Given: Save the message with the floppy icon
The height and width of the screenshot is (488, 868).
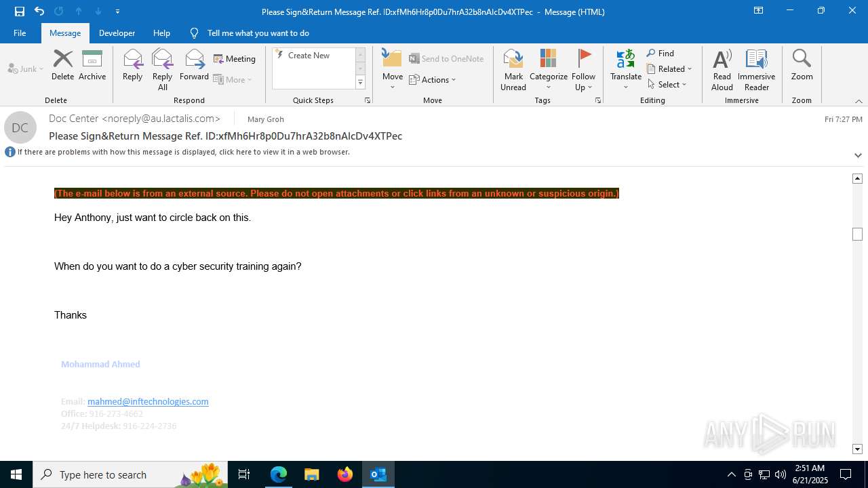Looking at the screenshot, I should [19, 12].
